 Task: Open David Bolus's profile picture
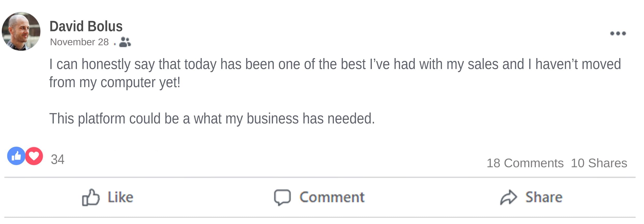(21, 31)
